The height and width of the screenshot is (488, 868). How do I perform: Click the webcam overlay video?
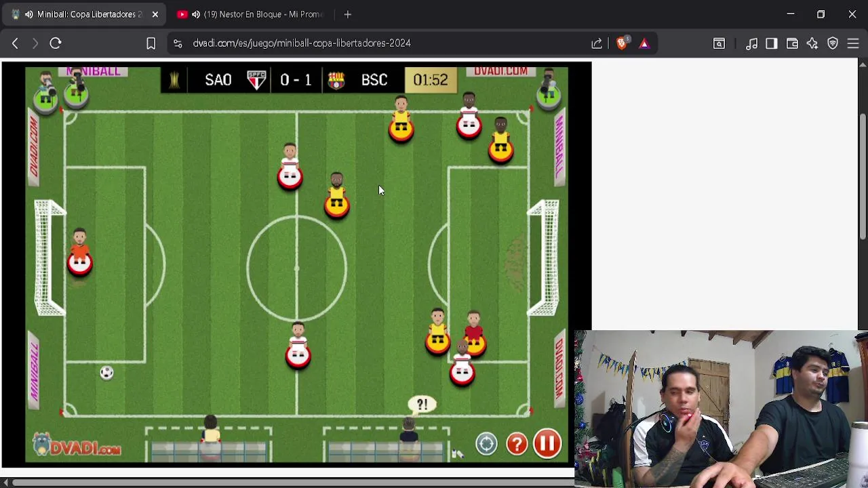721,409
